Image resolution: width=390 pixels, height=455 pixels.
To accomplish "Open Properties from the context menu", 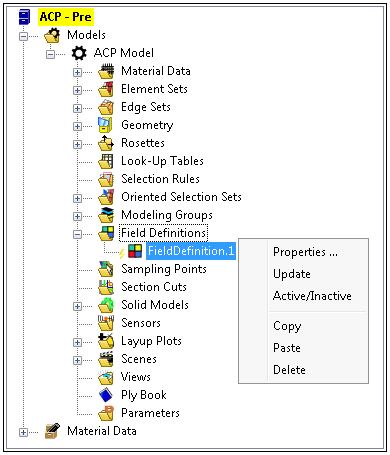I will [x=305, y=252].
